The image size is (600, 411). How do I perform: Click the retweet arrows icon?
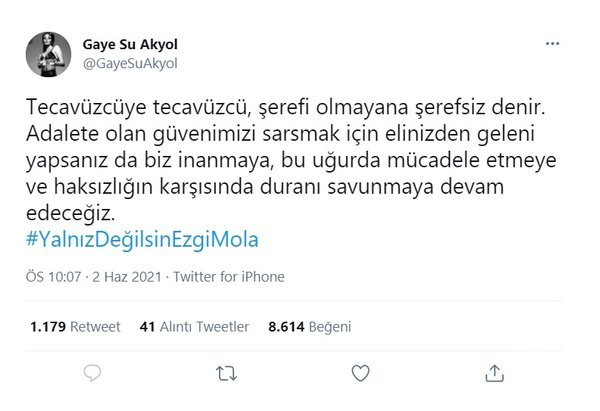[x=226, y=374]
